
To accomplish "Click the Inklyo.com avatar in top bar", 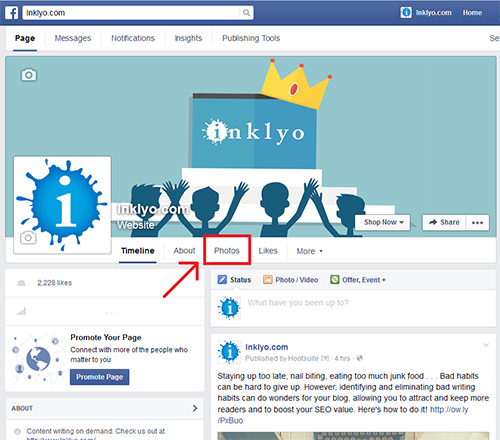I will (x=406, y=13).
